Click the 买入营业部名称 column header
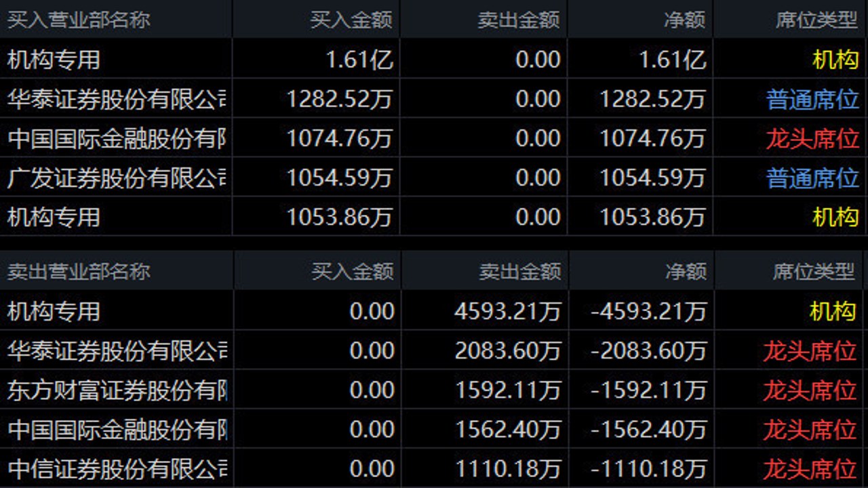Screen dimensions: 868x488 coord(79,20)
